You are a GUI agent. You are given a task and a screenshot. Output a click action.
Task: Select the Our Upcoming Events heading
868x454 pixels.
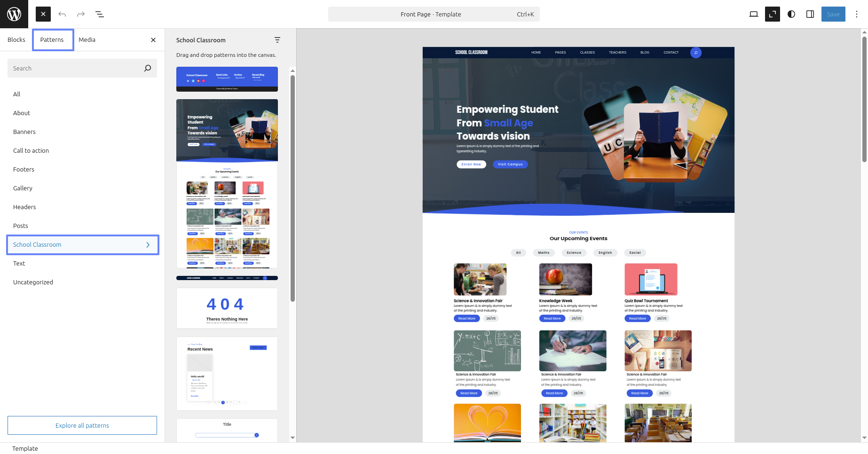tap(578, 239)
